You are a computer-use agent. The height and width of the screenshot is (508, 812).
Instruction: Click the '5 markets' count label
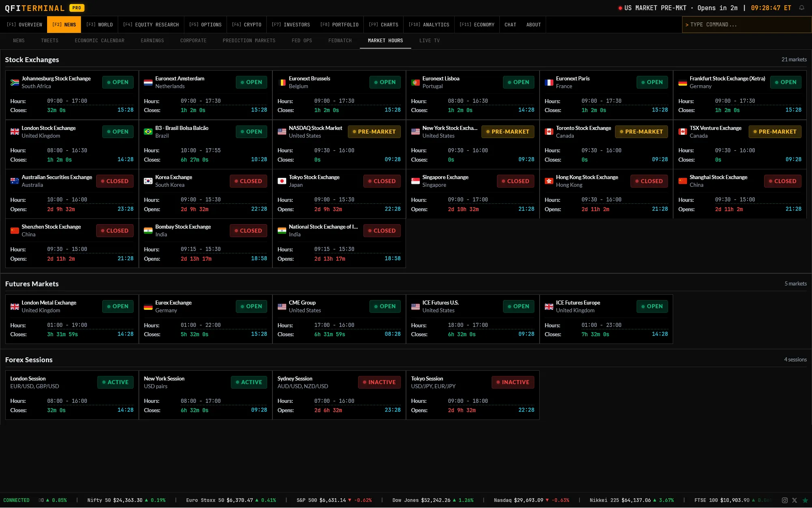coord(795,284)
